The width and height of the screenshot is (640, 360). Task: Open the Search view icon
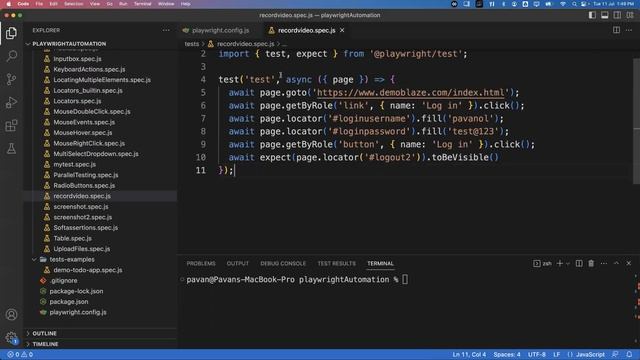11,56
